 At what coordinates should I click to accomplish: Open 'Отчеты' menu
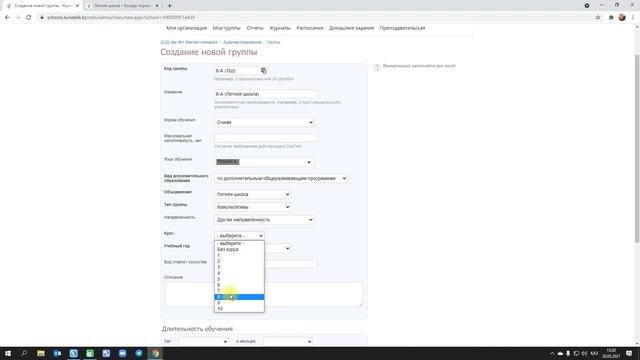click(x=255, y=28)
